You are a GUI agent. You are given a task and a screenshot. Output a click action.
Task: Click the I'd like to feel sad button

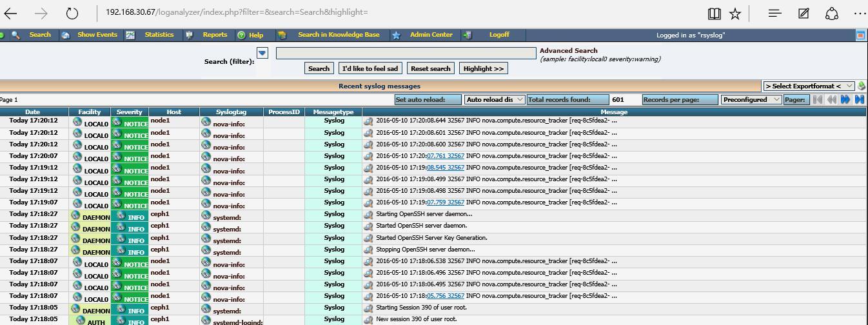[370, 68]
